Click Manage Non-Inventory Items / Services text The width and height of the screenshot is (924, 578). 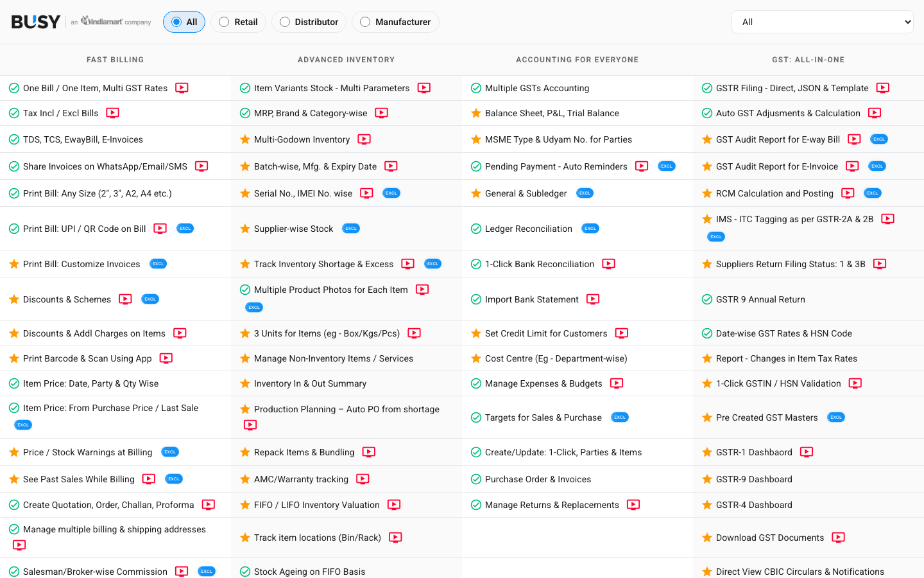point(334,358)
